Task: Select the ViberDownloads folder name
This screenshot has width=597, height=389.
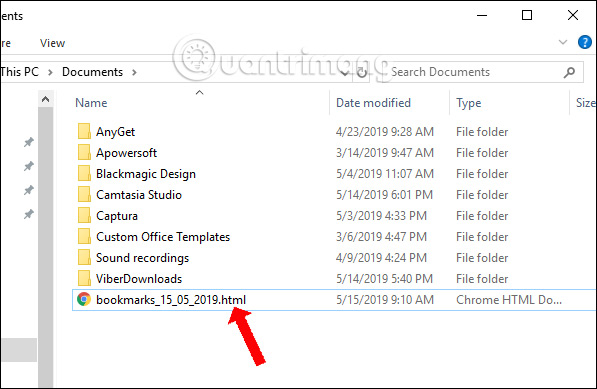Action: pyautogui.click(x=139, y=279)
